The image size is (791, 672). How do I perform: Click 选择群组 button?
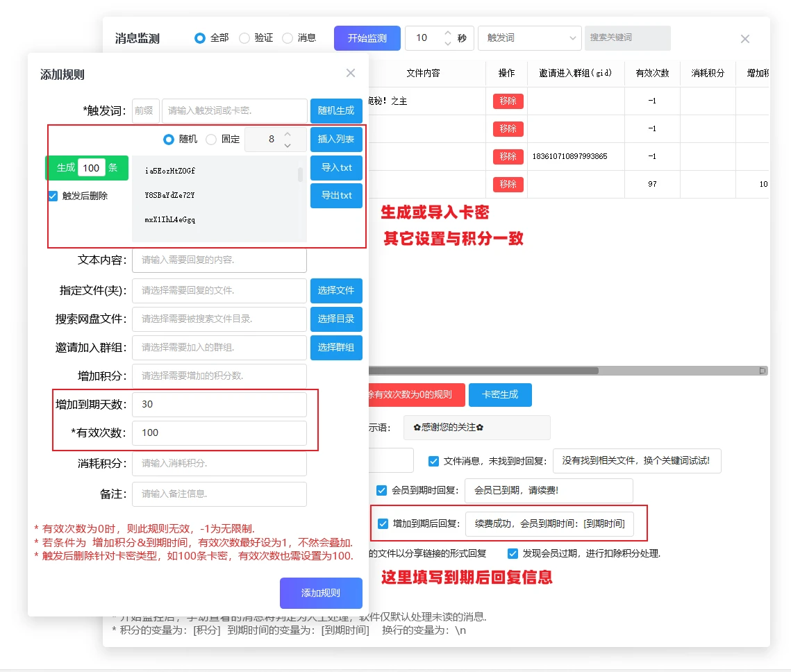click(336, 348)
